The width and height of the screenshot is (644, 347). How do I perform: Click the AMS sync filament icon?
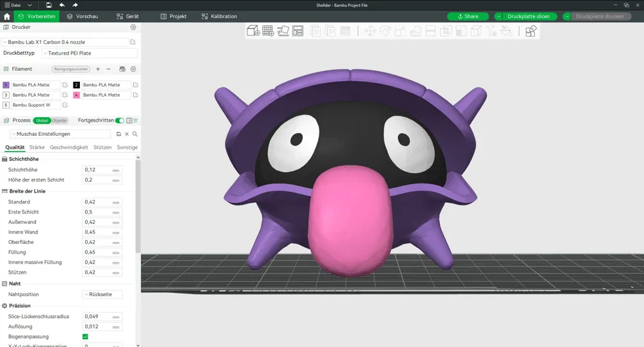122,69
